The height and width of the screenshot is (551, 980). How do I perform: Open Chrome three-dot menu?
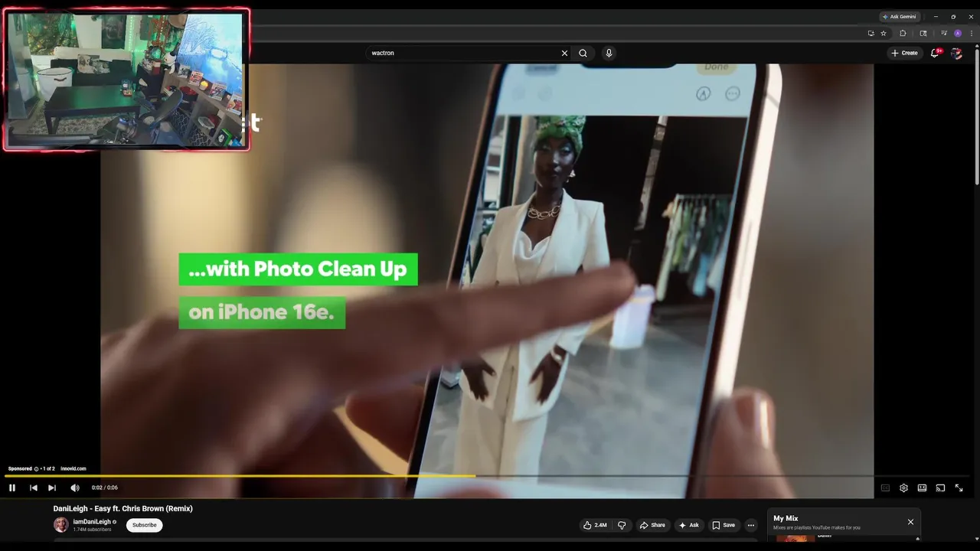coord(972,33)
